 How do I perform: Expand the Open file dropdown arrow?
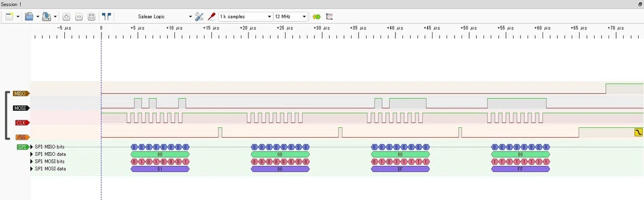coord(38,17)
